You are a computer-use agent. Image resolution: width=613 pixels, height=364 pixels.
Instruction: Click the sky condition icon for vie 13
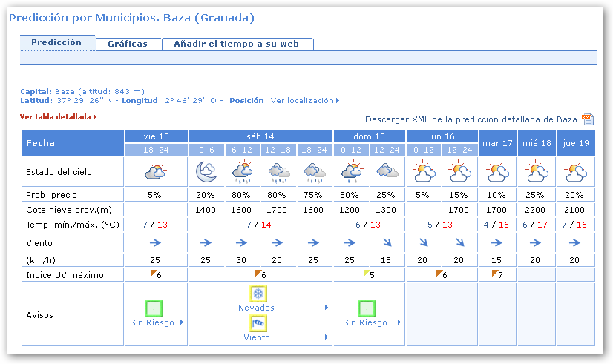pyautogui.click(x=156, y=172)
